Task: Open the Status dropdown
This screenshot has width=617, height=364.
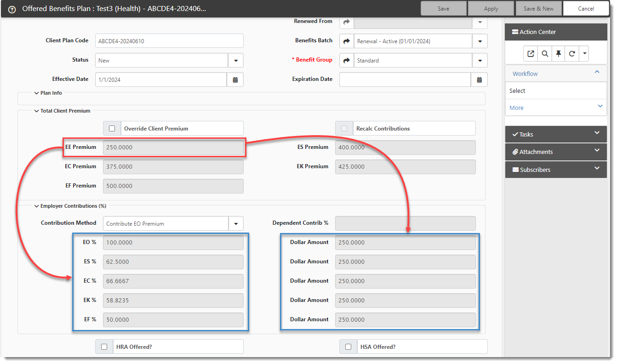Action: click(236, 60)
